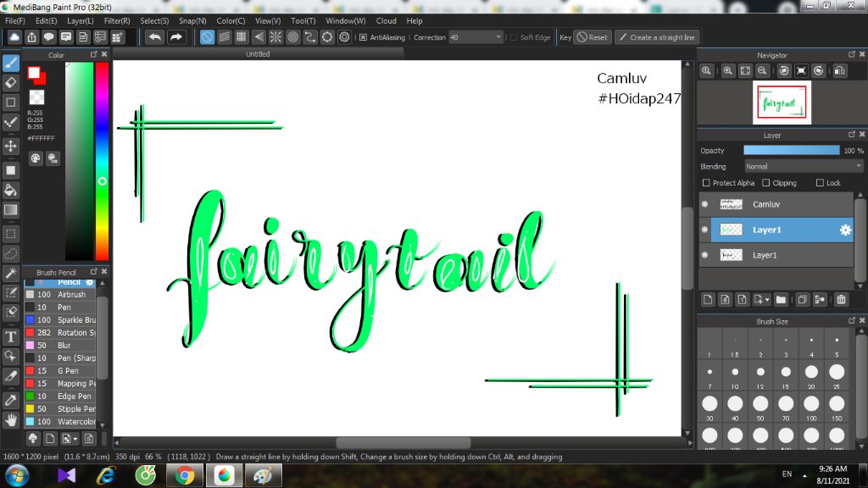Toggle AntiAliasing checkbox
Screen dimensions: 868x488
click(363, 37)
